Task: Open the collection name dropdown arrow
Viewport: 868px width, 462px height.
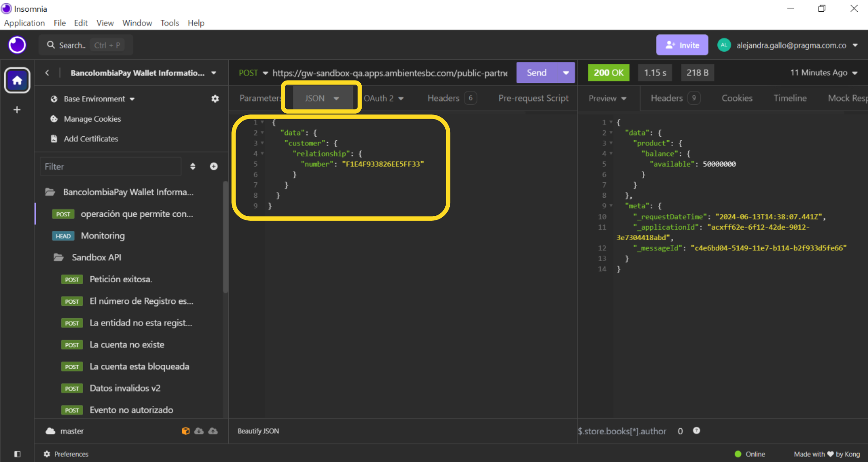Action: (214, 73)
